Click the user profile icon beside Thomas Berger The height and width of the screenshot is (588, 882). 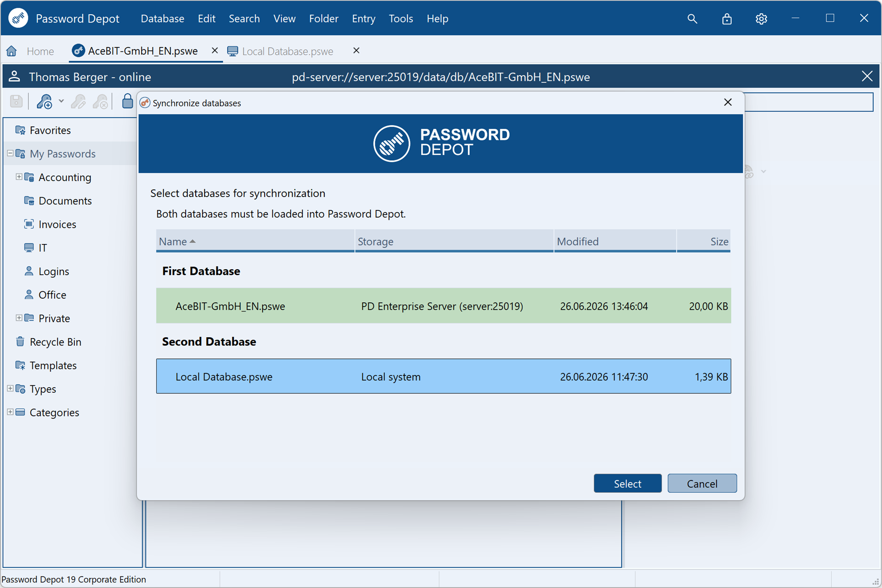15,76
